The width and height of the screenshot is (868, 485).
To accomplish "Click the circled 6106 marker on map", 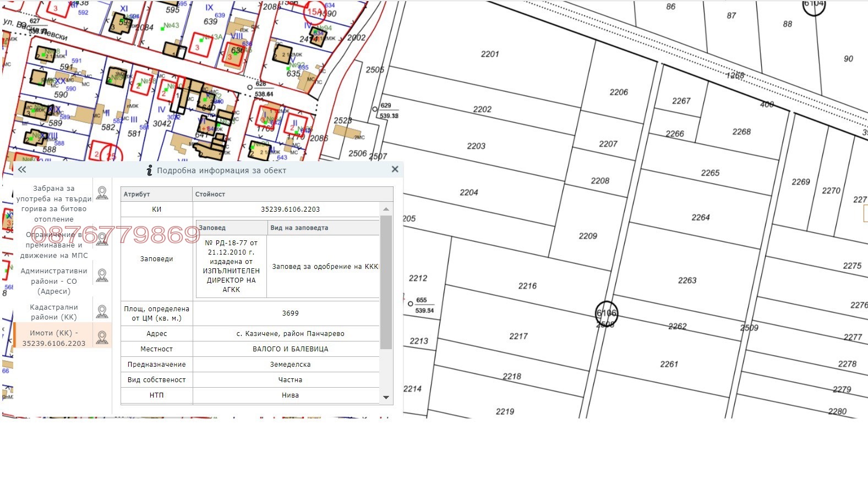I will tap(607, 313).
